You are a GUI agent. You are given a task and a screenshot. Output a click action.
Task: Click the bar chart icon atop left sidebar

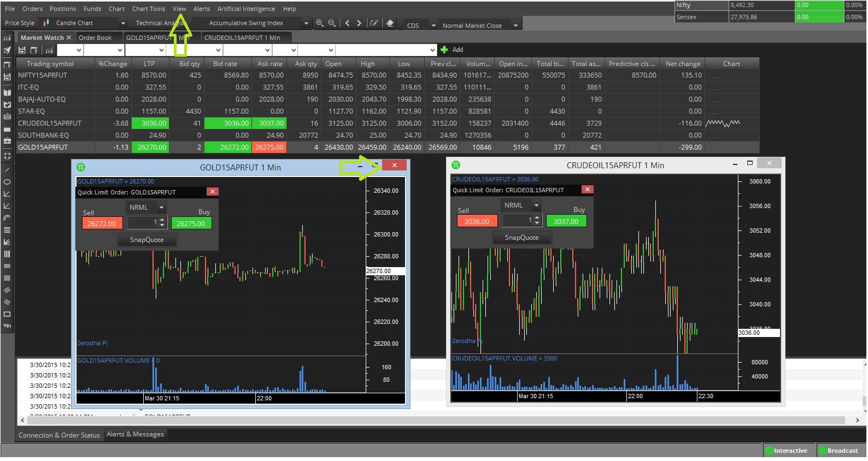tap(7, 38)
